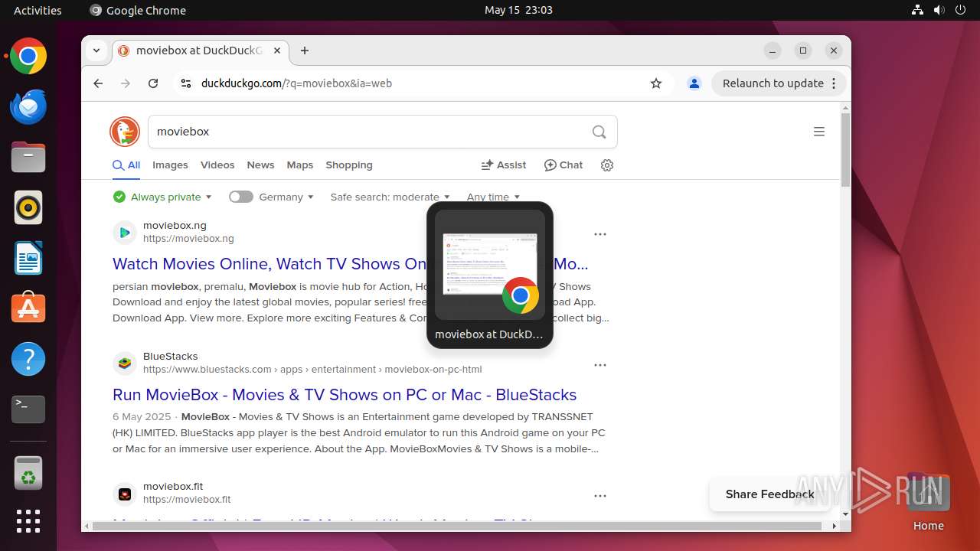980x551 pixels.
Task: Open the volume icon in top bar
Action: 939,10
